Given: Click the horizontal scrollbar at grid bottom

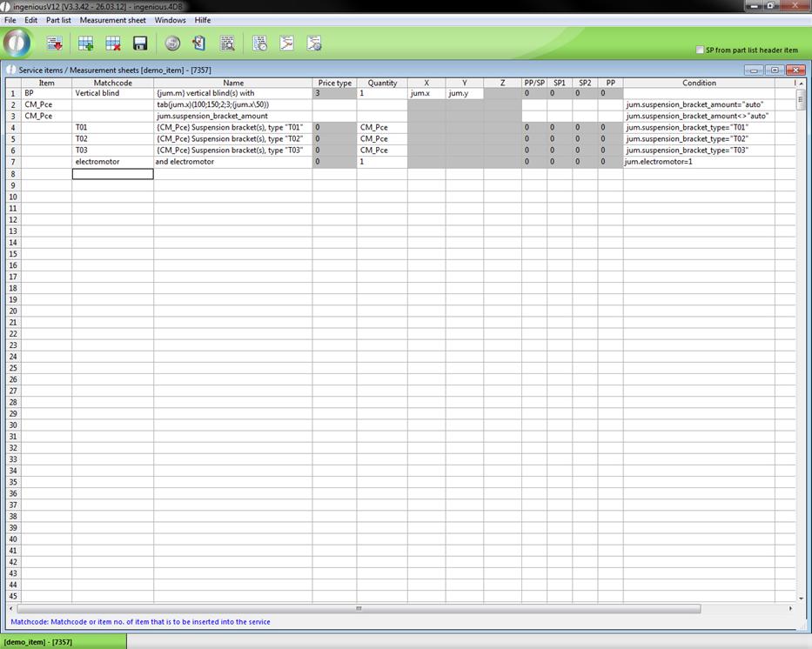Looking at the screenshot, I should [358, 608].
